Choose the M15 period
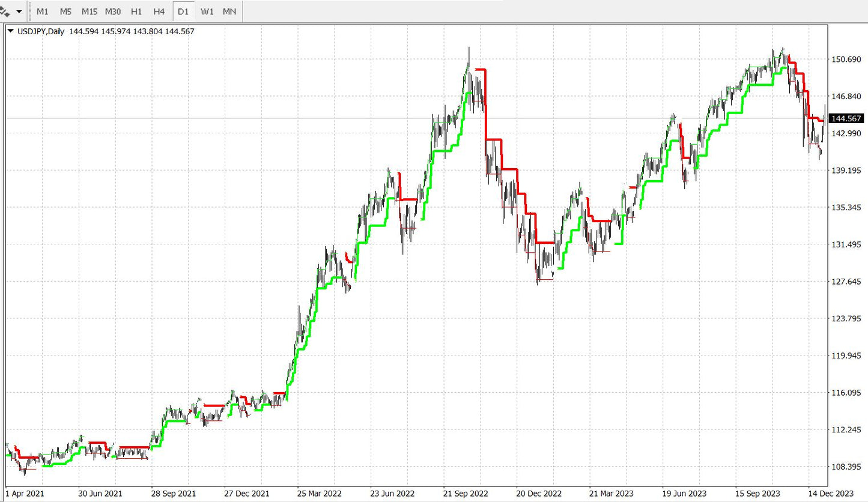The width and height of the screenshot is (868, 502). (89, 11)
